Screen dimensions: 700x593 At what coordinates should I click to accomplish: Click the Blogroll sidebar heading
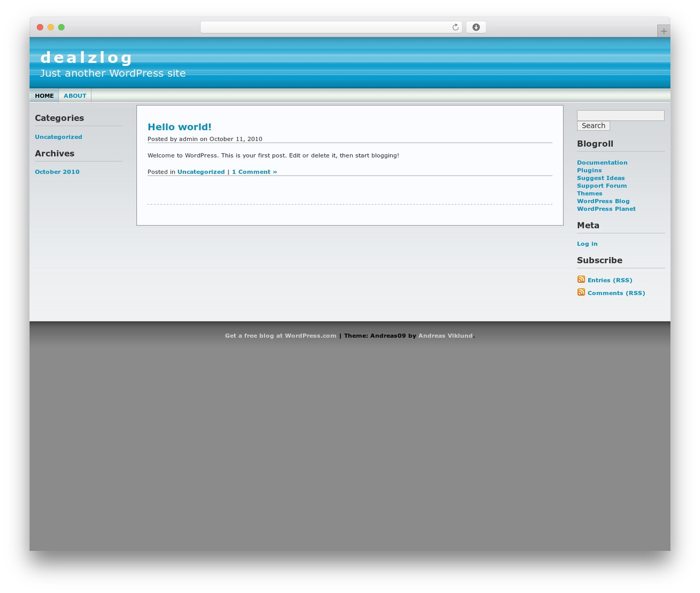coord(595,144)
